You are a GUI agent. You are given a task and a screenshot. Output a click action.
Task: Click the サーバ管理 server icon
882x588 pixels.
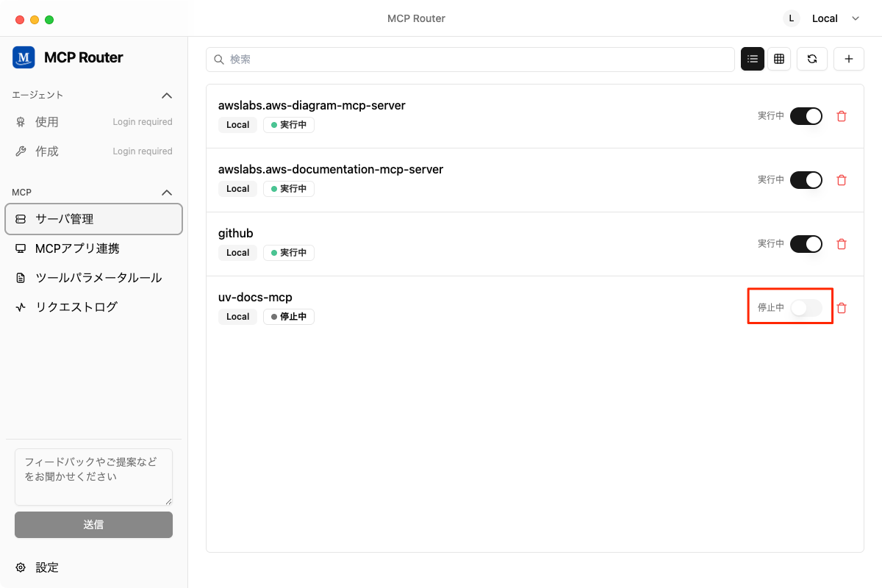pyautogui.click(x=21, y=219)
